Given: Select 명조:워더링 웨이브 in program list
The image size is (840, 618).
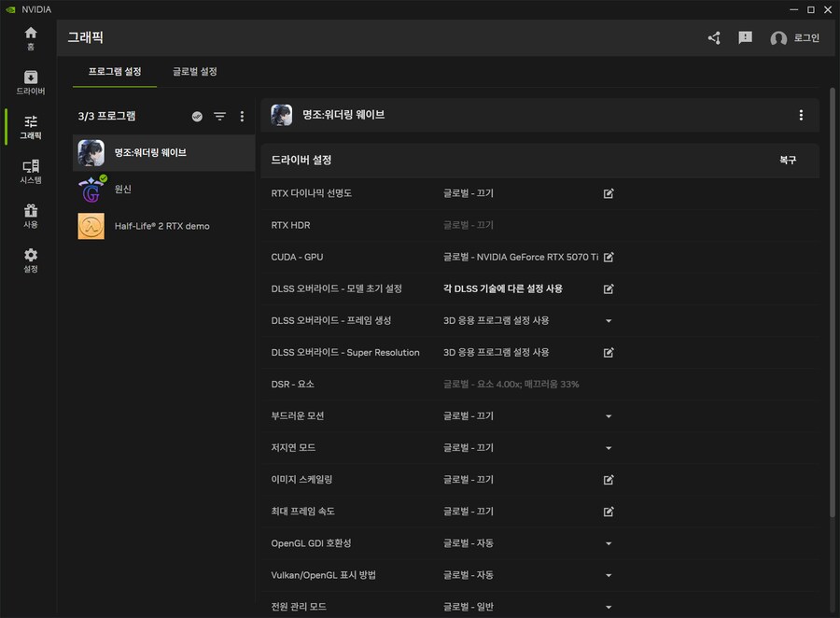Looking at the screenshot, I should [x=164, y=153].
